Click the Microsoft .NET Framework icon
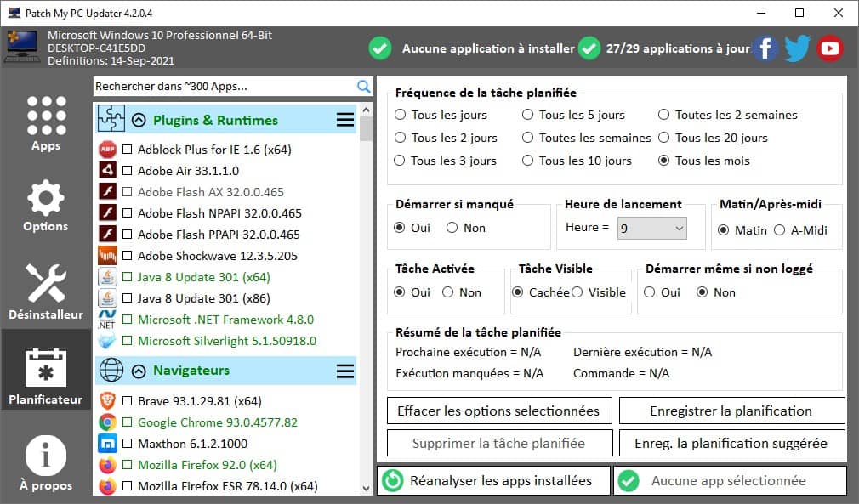The height and width of the screenshot is (504, 859). click(x=107, y=320)
